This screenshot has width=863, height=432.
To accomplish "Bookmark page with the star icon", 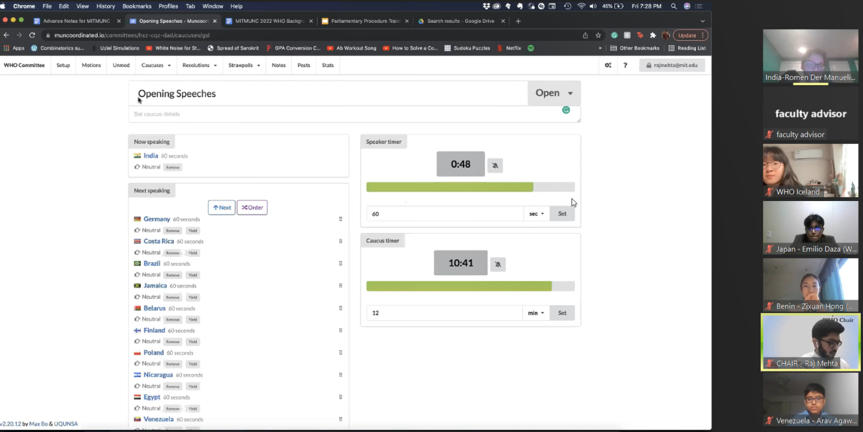I will pos(598,35).
